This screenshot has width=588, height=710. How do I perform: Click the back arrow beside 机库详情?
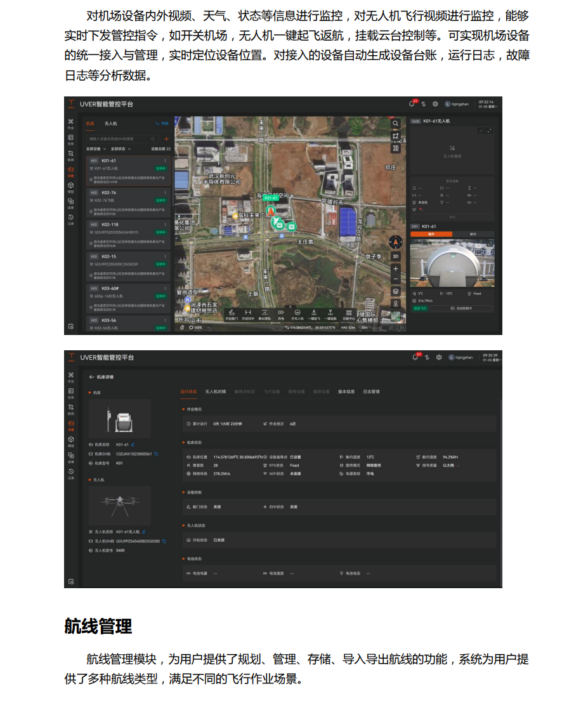pos(92,377)
